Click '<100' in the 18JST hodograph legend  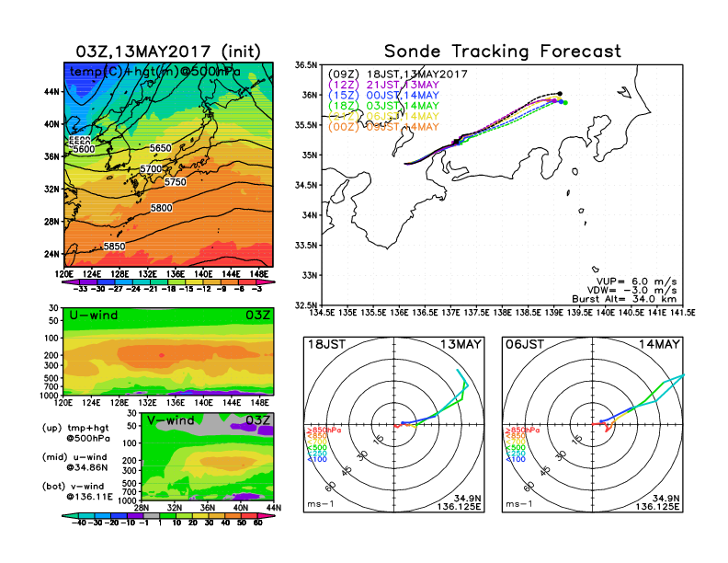[x=317, y=459]
